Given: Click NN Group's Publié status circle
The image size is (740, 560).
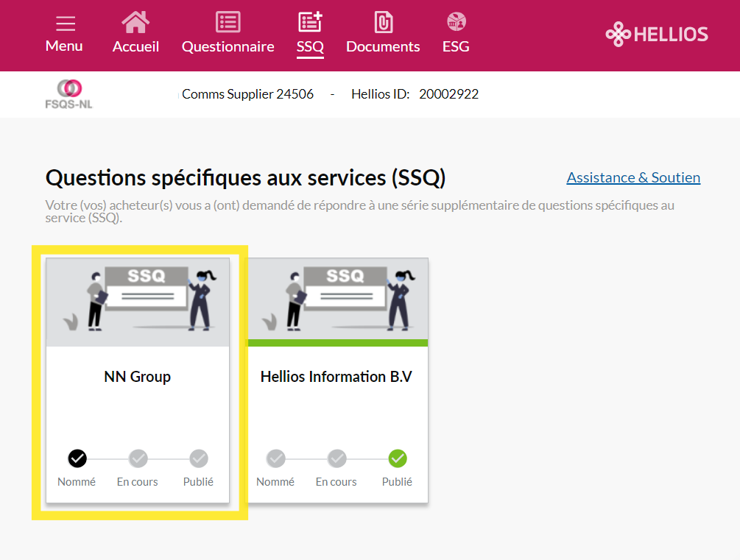Looking at the screenshot, I should tap(199, 458).
